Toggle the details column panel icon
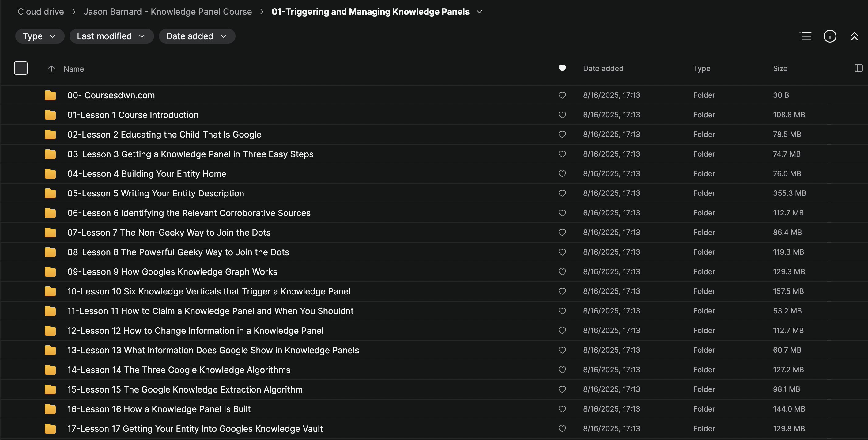Screen dimensions: 868x440 tap(858, 68)
